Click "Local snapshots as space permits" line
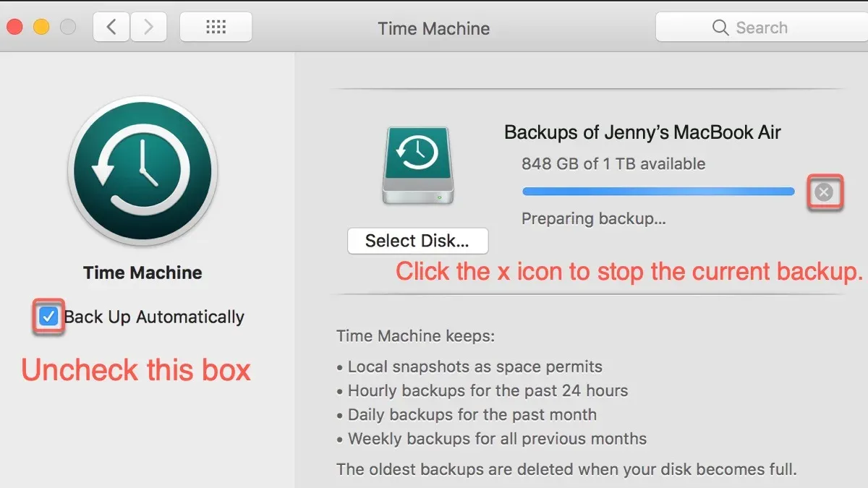The width and height of the screenshot is (868, 488). point(475,367)
